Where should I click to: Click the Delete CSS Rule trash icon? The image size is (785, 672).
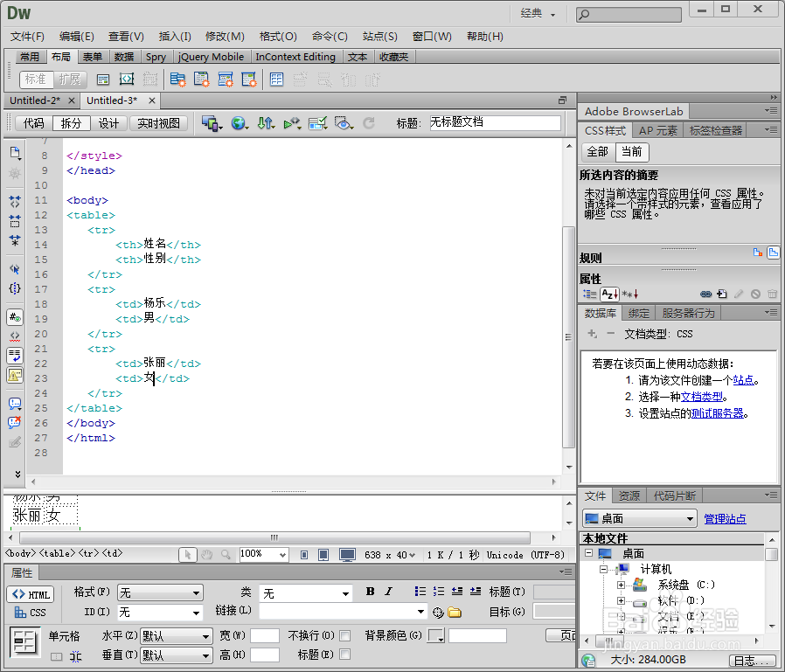click(x=772, y=294)
